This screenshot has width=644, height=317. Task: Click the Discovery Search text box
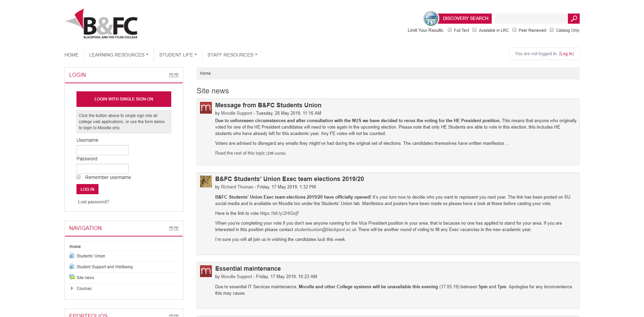531,19
